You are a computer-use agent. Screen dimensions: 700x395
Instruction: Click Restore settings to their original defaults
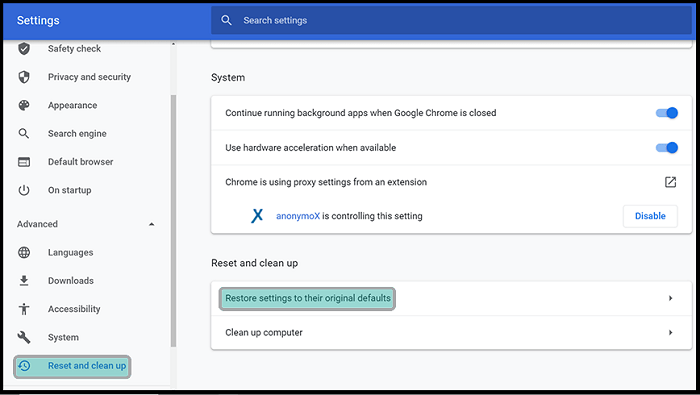coord(308,298)
